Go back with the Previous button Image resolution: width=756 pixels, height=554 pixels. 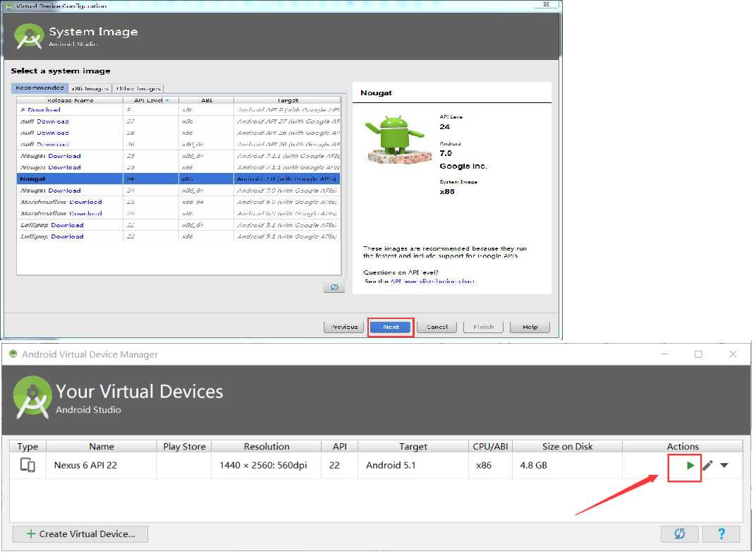coord(343,327)
